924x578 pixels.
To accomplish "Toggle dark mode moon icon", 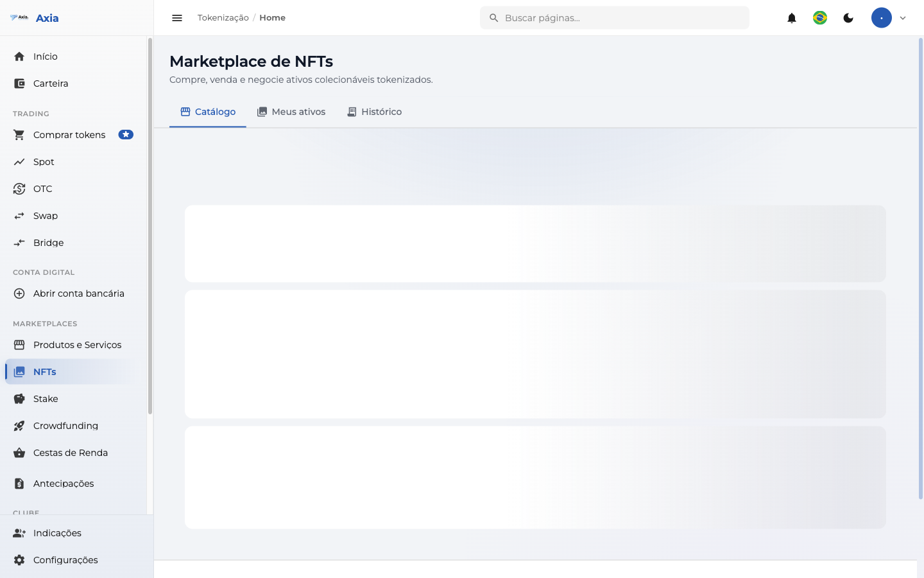I will [848, 18].
